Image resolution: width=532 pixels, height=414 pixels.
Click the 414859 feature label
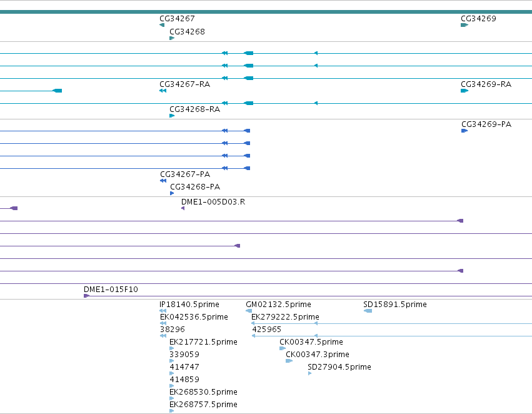(x=184, y=380)
